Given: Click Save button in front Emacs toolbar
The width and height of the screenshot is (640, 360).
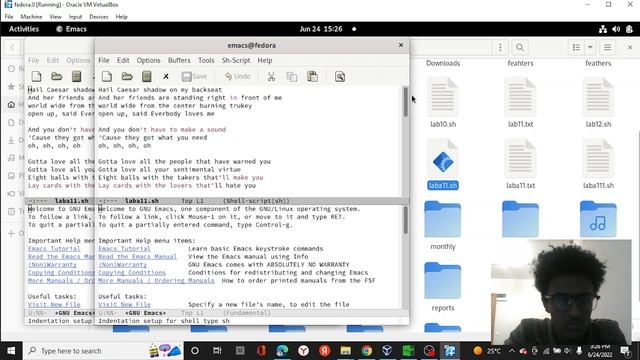Looking at the screenshot, I should [x=195, y=76].
